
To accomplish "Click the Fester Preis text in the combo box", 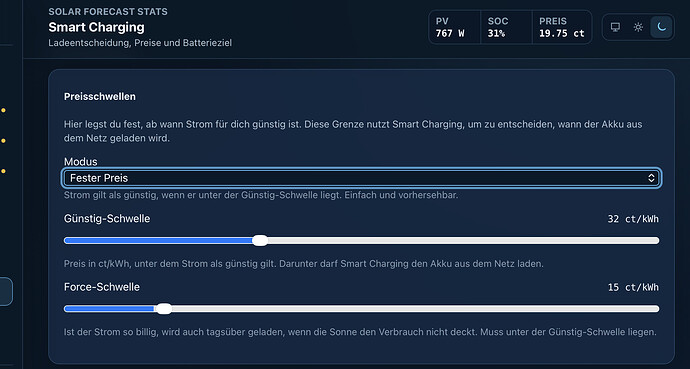I will pyautogui.click(x=99, y=178).
